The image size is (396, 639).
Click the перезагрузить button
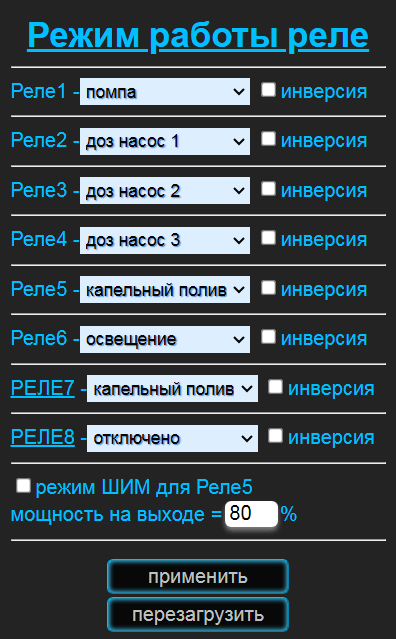198,614
